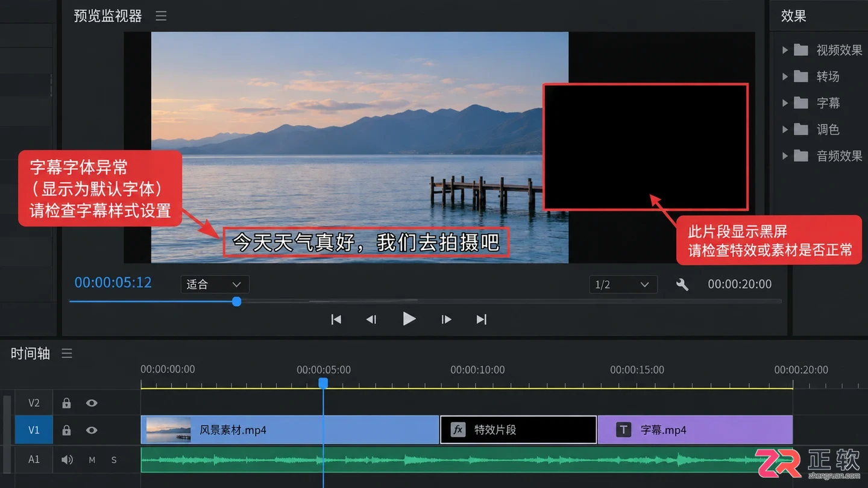
Task: Select the 风景素材.mp4 clip thumbnail
Action: [x=168, y=430]
